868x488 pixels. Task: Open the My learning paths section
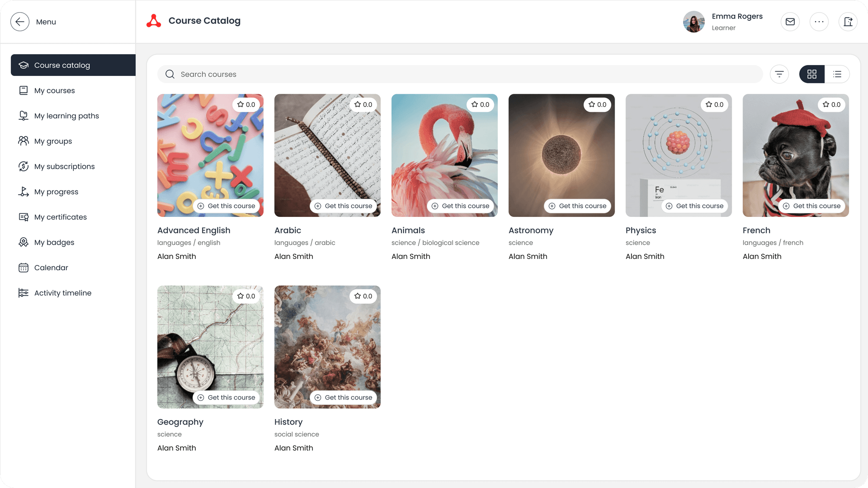66,115
